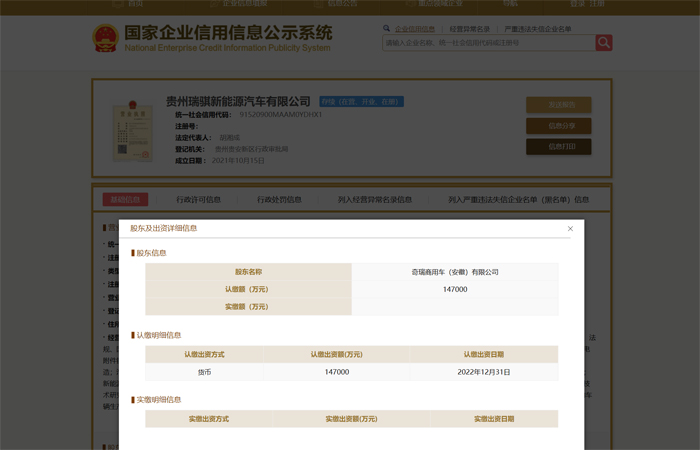Switch to the 行政处罚信息 tab
Image resolution: width=700 pixels, height=450 pixels.
279,200
